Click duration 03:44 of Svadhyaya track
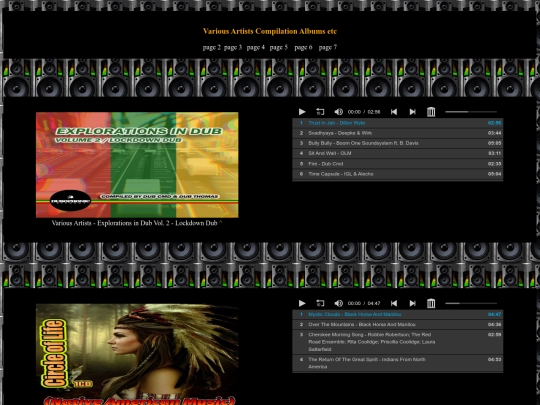The height and width of the screenshot is (405, 540). coord(494,133)
